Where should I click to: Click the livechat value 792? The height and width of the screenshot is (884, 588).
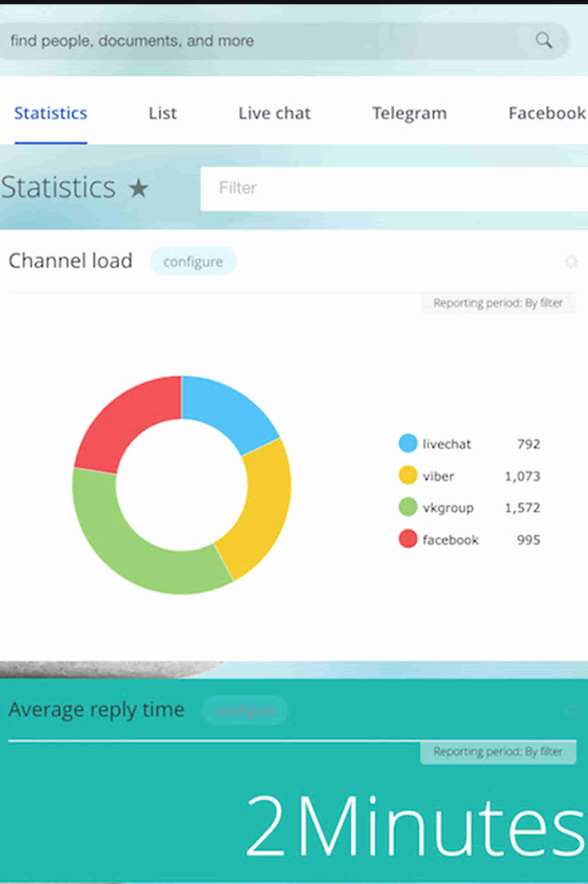point(529,444)
